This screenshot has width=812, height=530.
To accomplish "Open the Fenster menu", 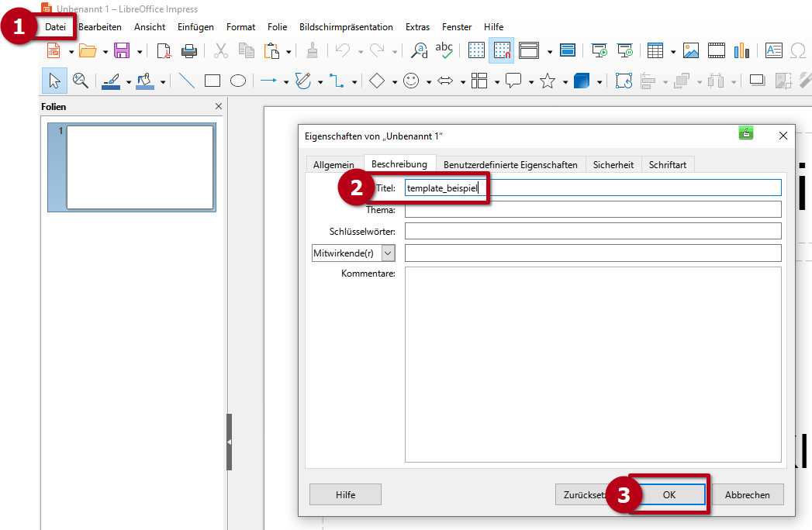I will click(457, 27).
